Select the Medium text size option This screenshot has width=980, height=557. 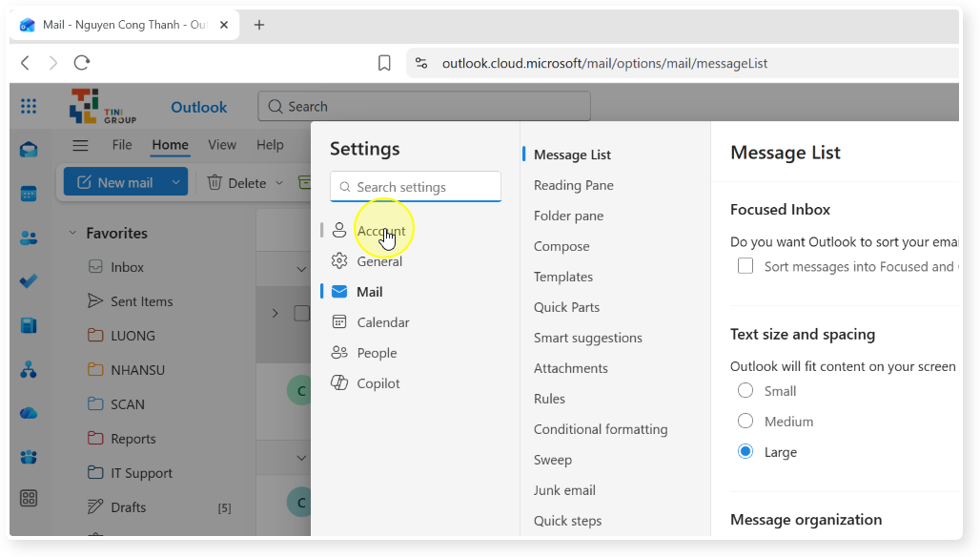(x=745, y=422)
